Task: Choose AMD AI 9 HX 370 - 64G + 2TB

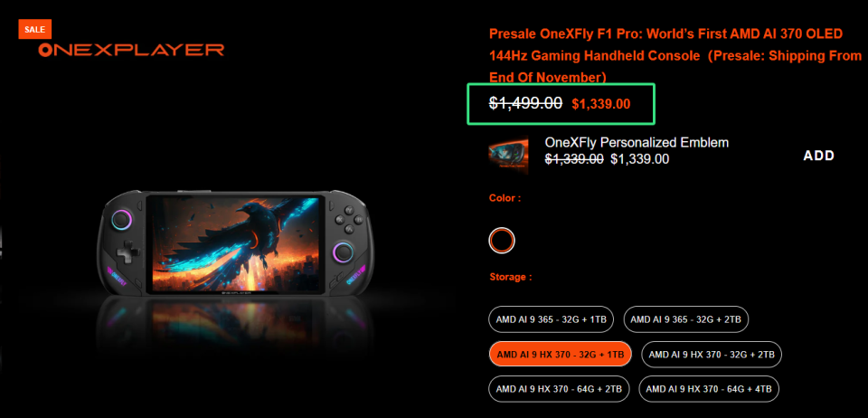Action: (x=559, y=388)
